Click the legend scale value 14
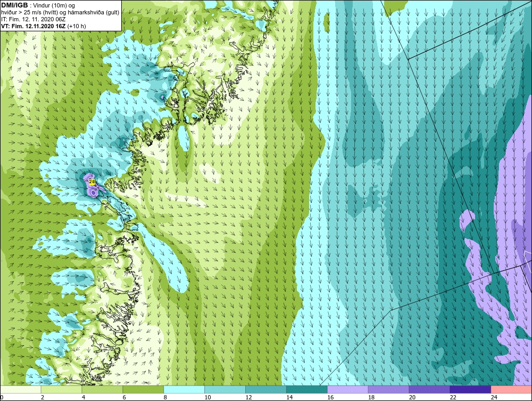This screenshot has height=401, width=532. (289, 397)
